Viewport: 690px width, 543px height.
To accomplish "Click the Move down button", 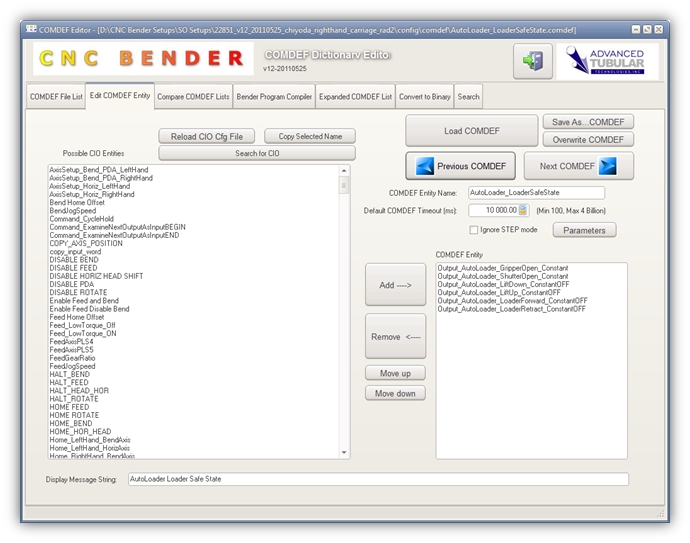I will (395, 393).
